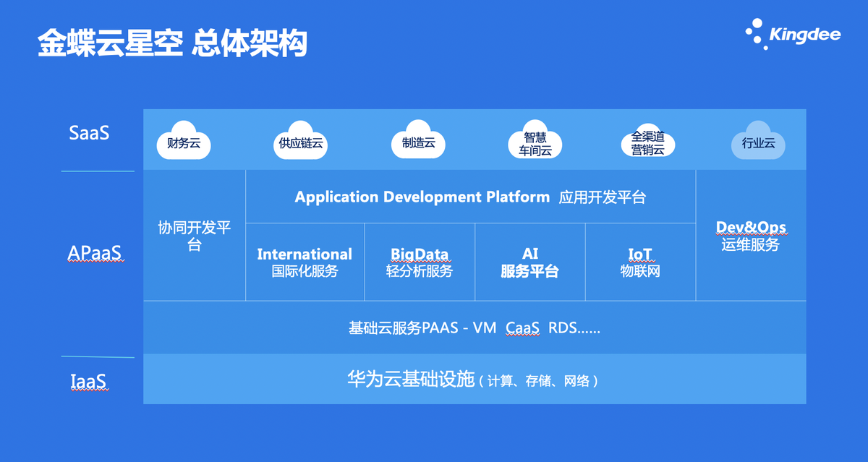Select the AI 服务平台 block
Image resolution: width=868 pixels, height=462 pixels.
tap(530, 262)
